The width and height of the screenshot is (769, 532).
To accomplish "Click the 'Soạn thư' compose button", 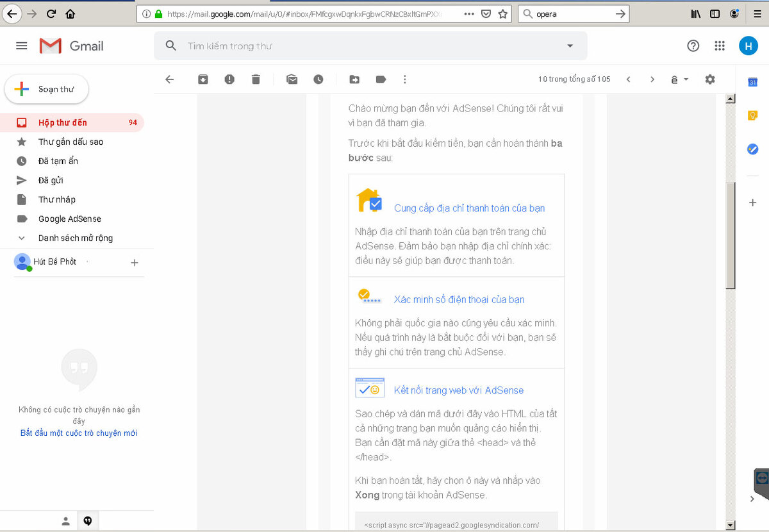I will (47, 89).
